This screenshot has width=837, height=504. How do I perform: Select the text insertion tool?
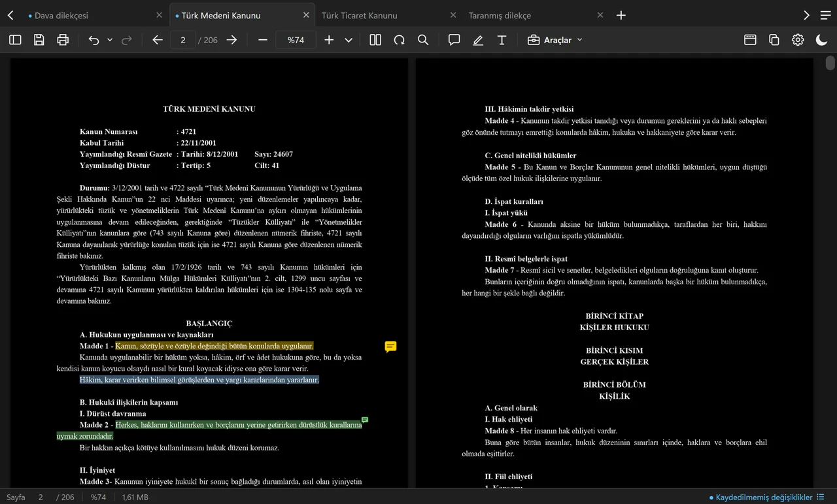[502, 40]
